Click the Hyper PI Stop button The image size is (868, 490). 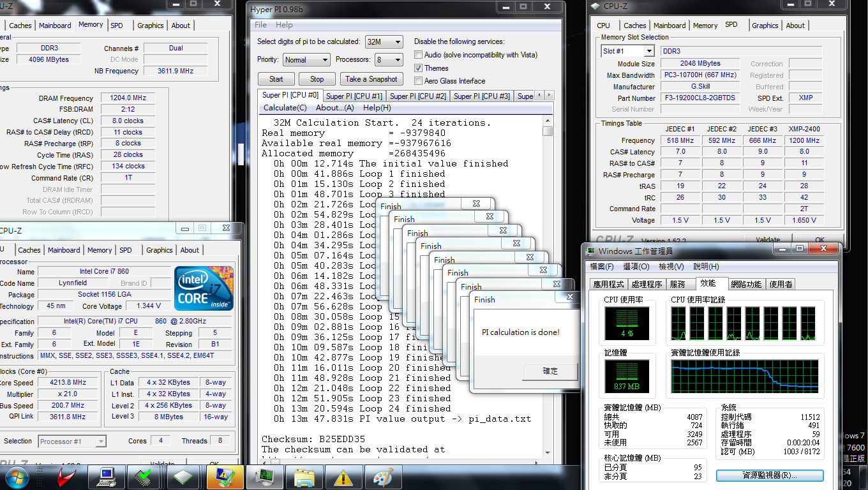pyautogui.click(x=317, y=79)
